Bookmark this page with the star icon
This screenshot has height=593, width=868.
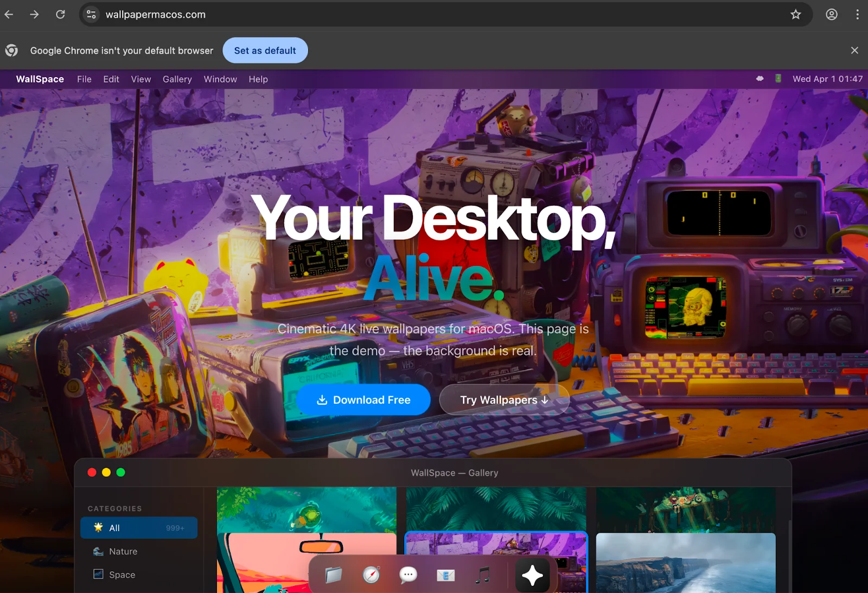pyautogui.click(x=796, y=15)
